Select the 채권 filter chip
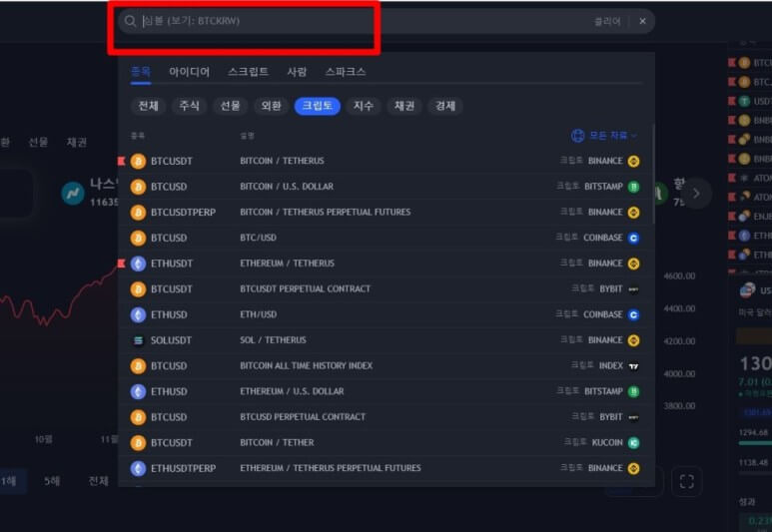Screen dimensions: 772x532 coord(404,106)
